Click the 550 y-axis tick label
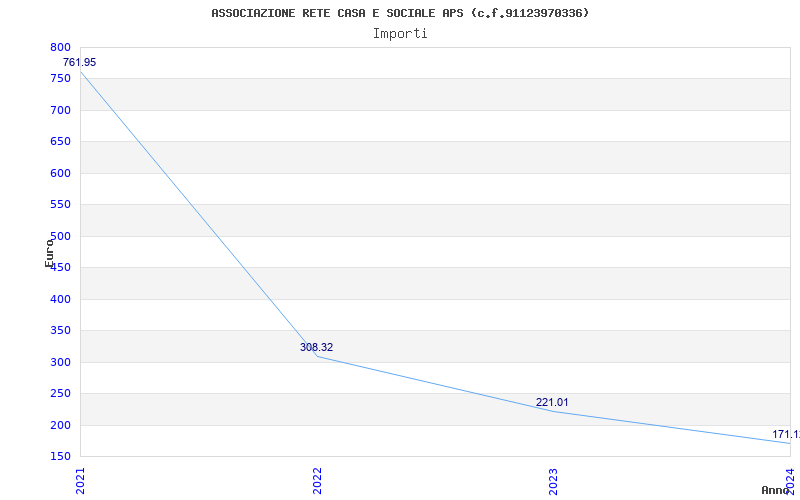800x500 pixels. click(x=60, y=205)
